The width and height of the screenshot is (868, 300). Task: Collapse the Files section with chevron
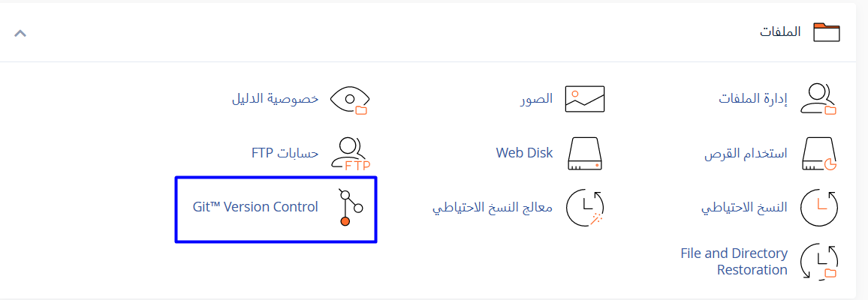[20, 33]
